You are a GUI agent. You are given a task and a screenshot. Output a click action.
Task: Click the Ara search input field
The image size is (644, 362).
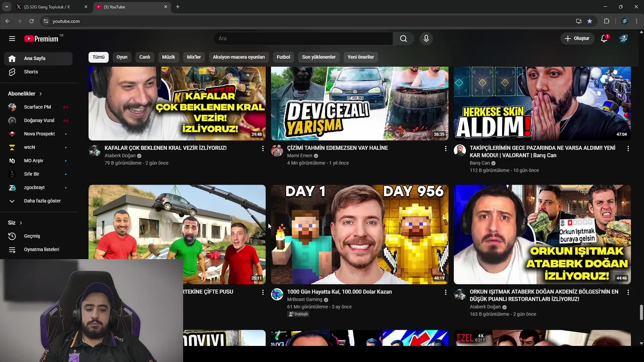(x=303, y=39)
